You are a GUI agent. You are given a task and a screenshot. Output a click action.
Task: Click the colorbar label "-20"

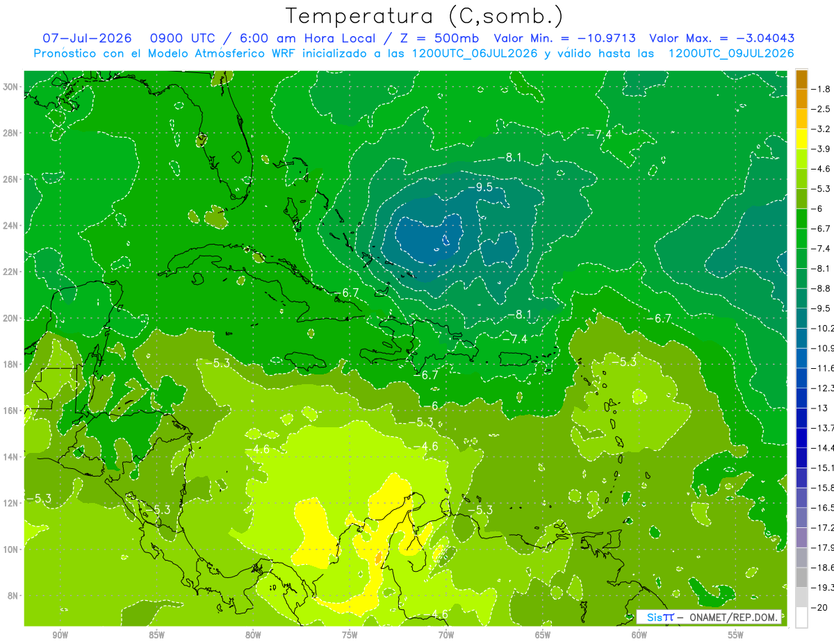[x=820, y=607]
